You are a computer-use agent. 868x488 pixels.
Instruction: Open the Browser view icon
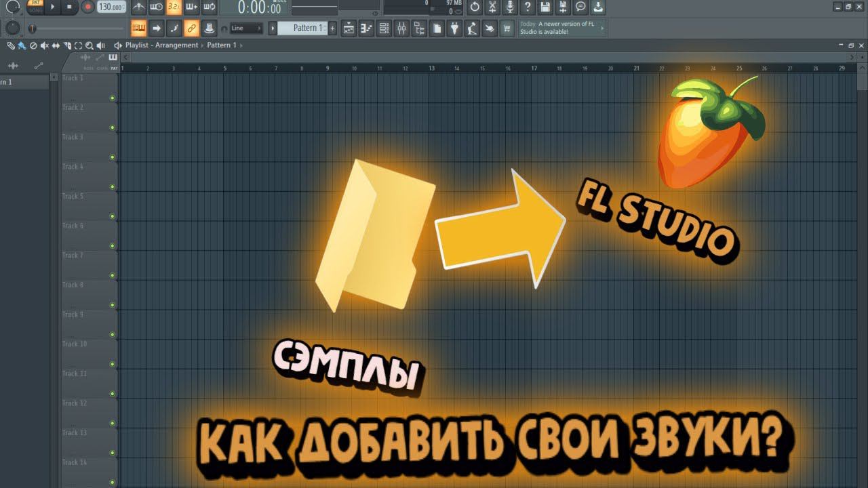point(420,28)
